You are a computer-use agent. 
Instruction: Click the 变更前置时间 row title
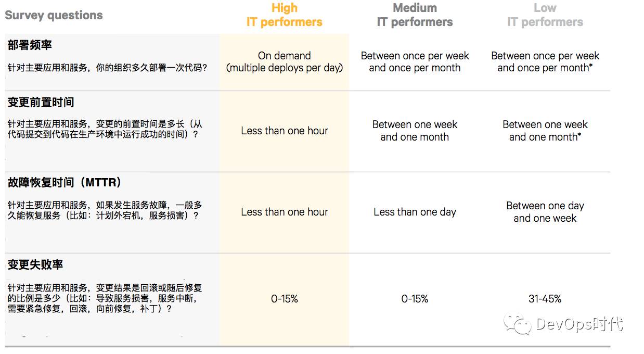tap(41, 102)
